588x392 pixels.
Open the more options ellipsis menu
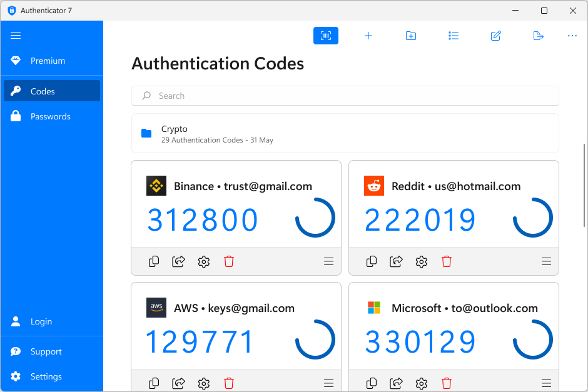572,36
